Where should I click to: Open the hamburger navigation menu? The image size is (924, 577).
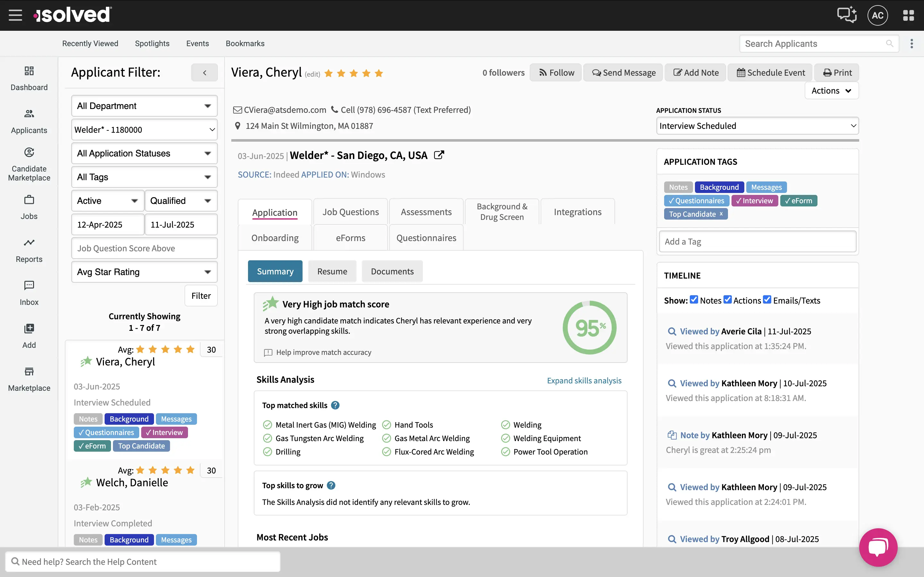pyautogui.click(x=15, y=15)
